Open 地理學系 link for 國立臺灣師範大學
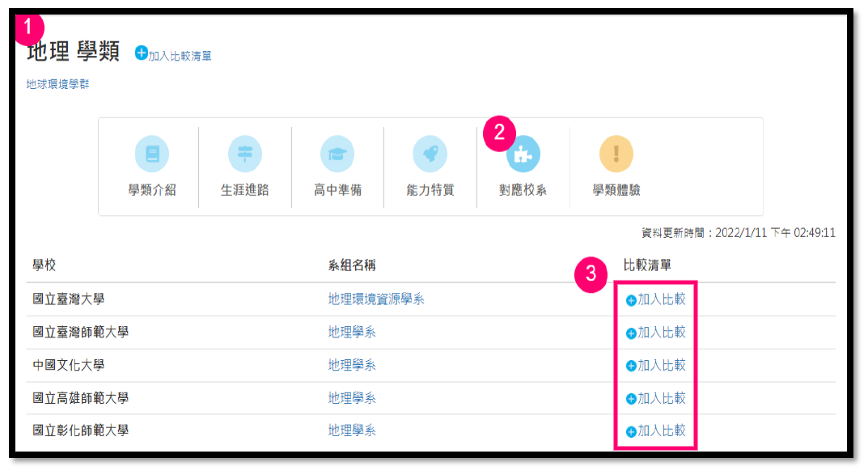868x475 pixels. tap(352, 332)
